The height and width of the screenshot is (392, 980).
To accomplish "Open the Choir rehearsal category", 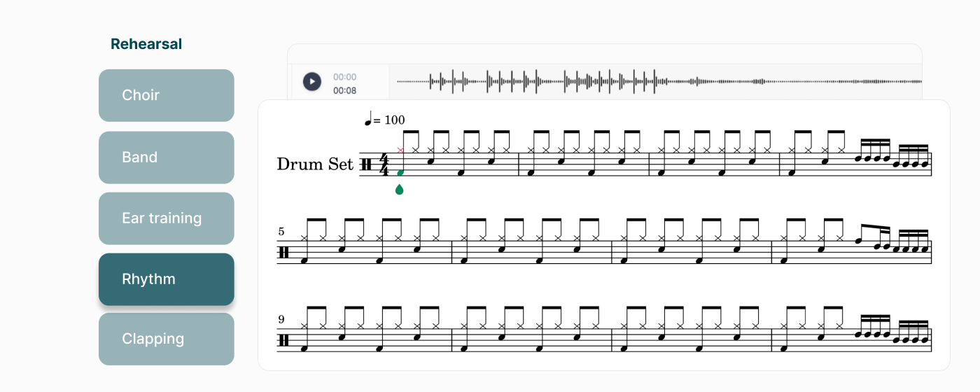I will tap(167, 95).
